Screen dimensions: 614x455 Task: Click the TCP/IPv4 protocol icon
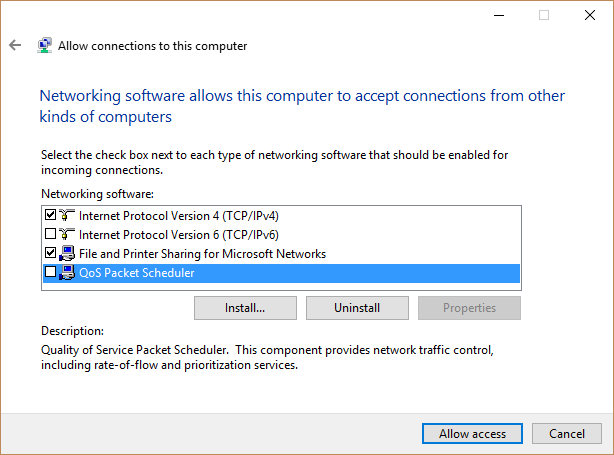[67, 215]
